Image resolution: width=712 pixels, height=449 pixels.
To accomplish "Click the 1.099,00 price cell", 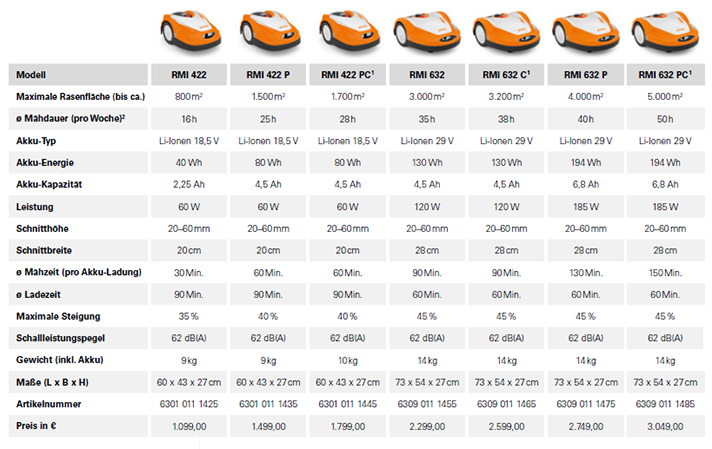I will [189, 425].
